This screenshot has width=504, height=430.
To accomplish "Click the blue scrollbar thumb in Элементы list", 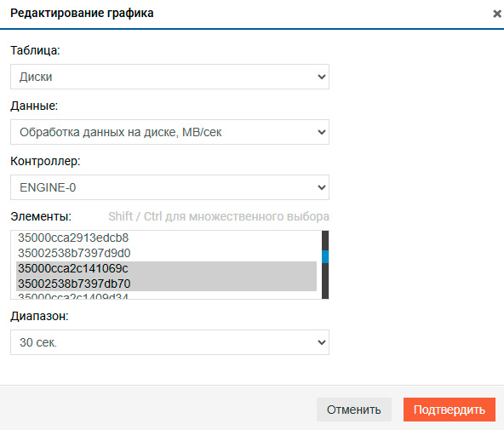I will 325,257.
